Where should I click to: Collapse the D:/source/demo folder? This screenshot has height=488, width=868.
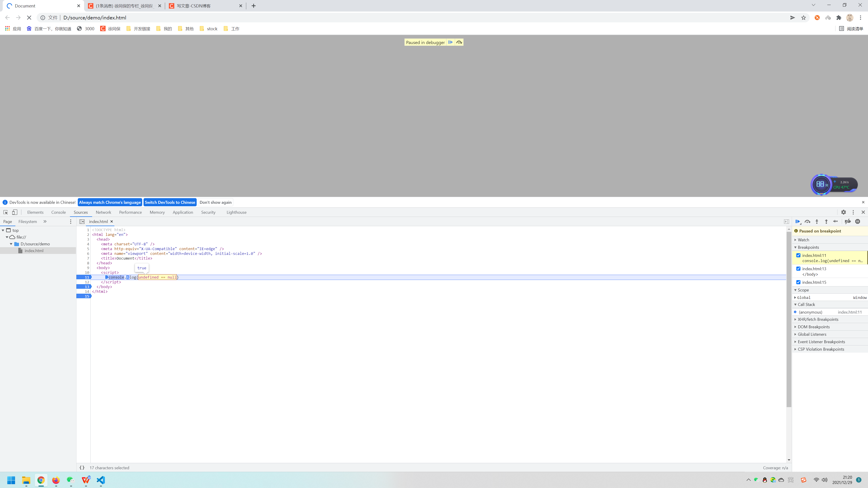[11, 244]
